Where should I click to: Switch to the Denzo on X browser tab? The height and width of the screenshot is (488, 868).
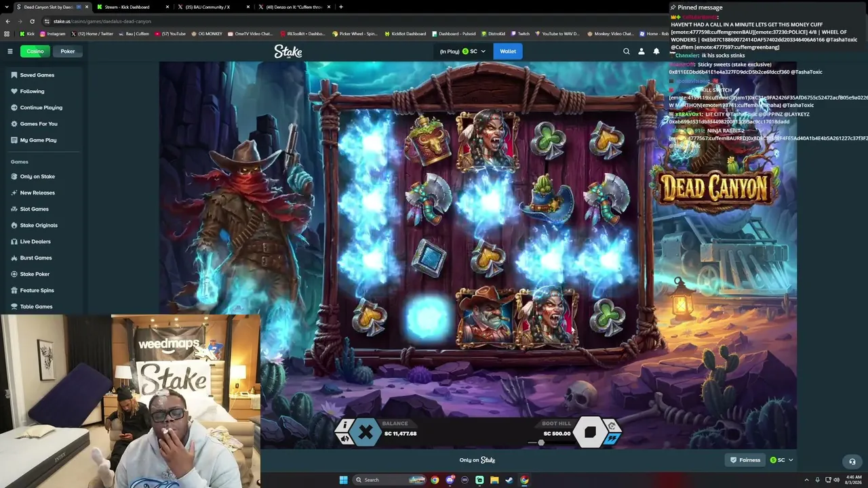[294, 7]
